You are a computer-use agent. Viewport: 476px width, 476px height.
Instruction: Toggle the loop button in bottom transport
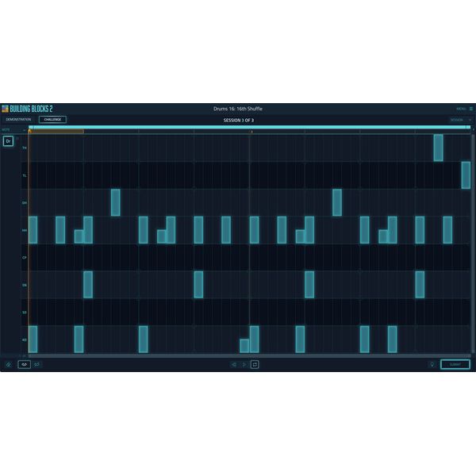tap(255, 364)
